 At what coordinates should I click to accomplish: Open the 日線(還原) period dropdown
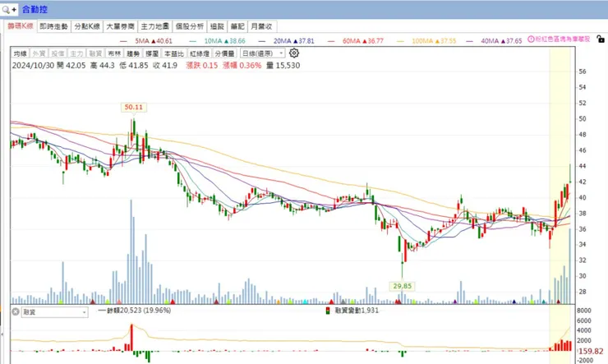click(263, 53)
